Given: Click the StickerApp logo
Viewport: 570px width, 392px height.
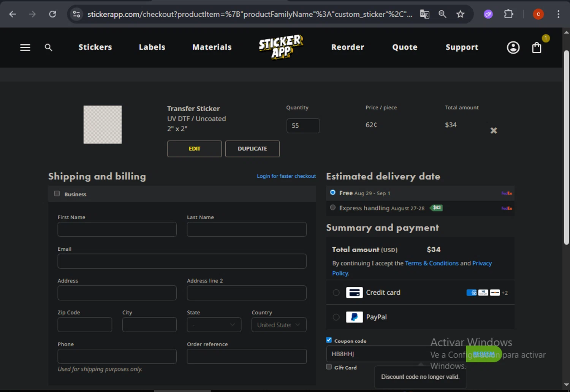Looking at the screenshot, I should tap(281, 47).
